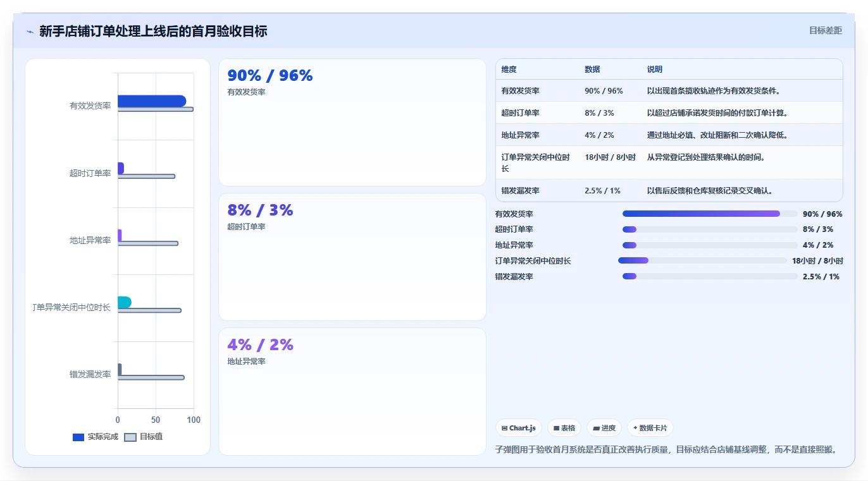Select the 数据卡片 chip
This screenshot has width=868, height=481.
(650, 428)
